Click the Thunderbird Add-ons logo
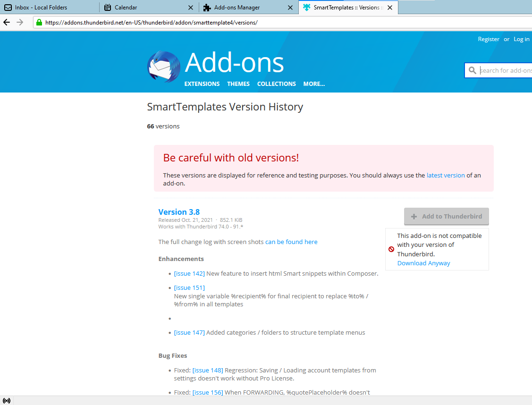Screen dimensions: 532x405 pos(164,67)
